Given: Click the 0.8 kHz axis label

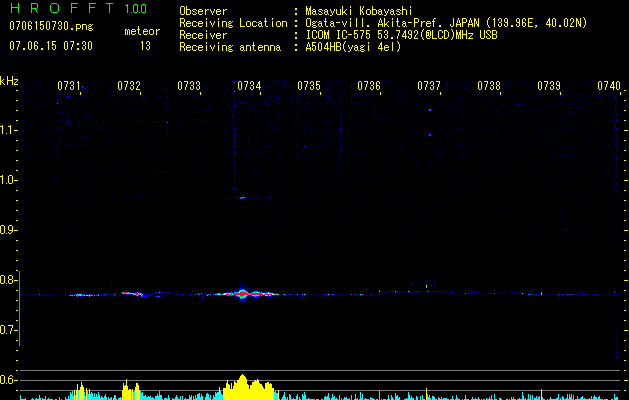Looking at the screenshot, I should [x=7, y=280].
